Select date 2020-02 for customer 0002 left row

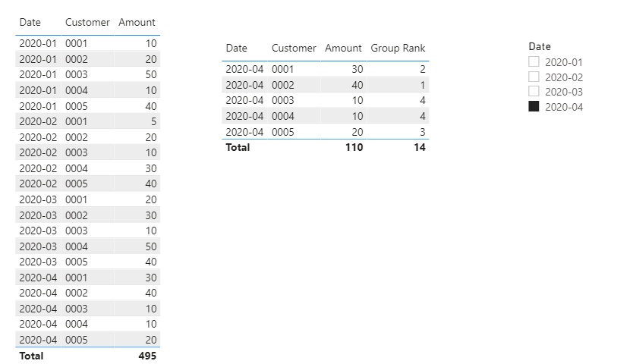coord(38,137)
